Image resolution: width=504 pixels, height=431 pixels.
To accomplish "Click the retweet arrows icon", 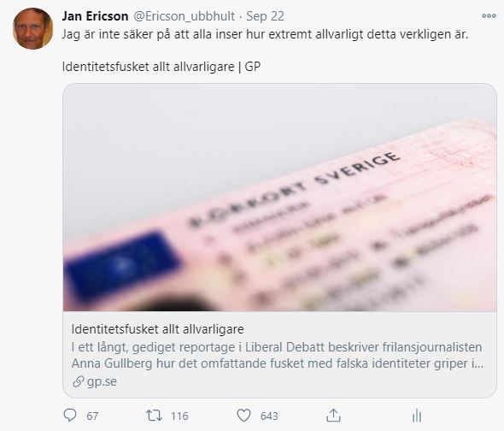I will tap(155, 416).
